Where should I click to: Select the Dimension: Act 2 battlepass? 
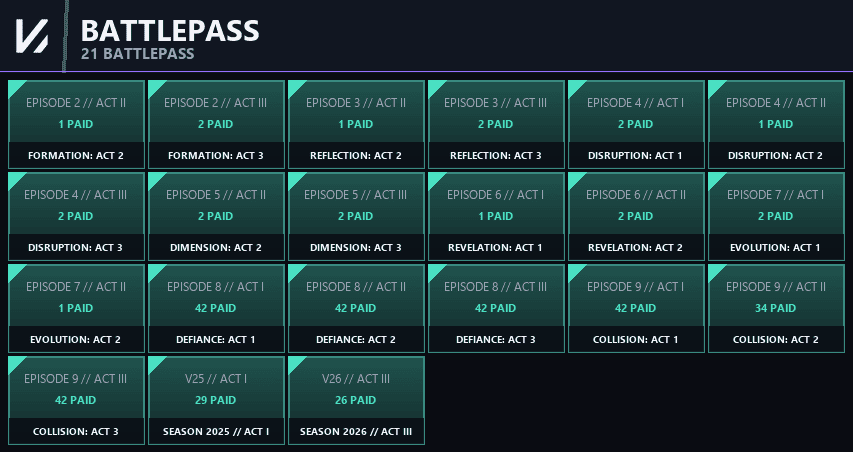click(216, 216)
